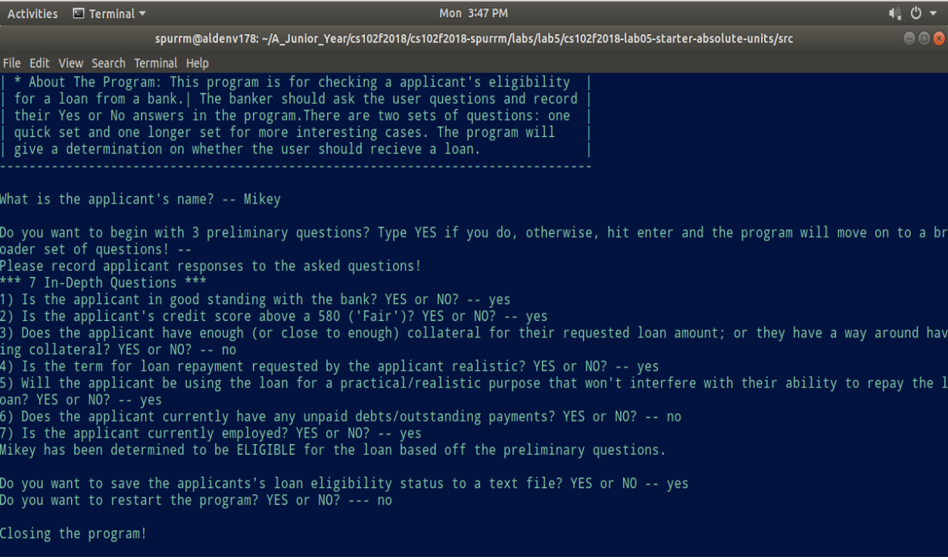The width and height of the screenshot is (948, 560).
Task: Click the power icon in system tray
Action: [x=918, y=14]
